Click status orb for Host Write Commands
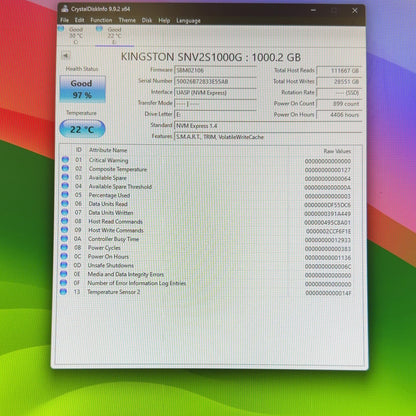Viewport: 416px width, 416px height. (x=65, y=230)
